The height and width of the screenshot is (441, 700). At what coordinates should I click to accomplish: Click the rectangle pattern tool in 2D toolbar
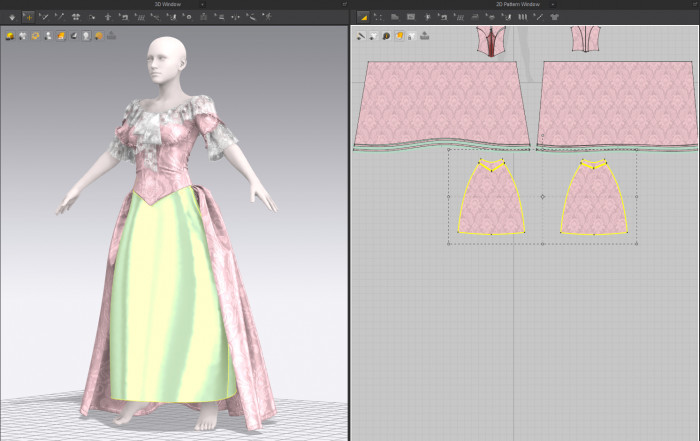click(411, 17)
